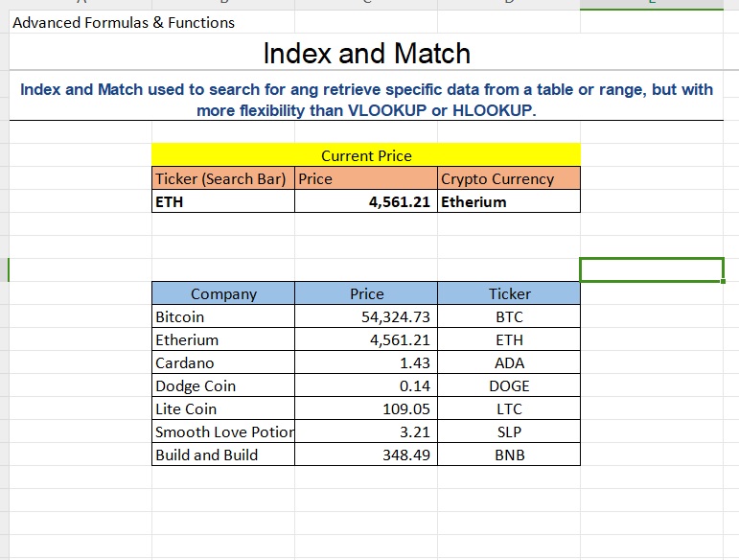
Task: Select the Bitcoin company cell
Action: point(222,316)
